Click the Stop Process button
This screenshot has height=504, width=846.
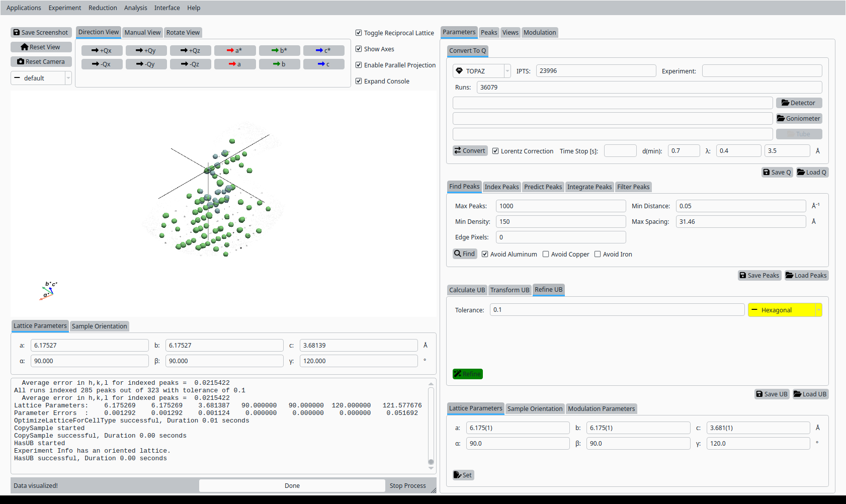(x=407, y=486)
